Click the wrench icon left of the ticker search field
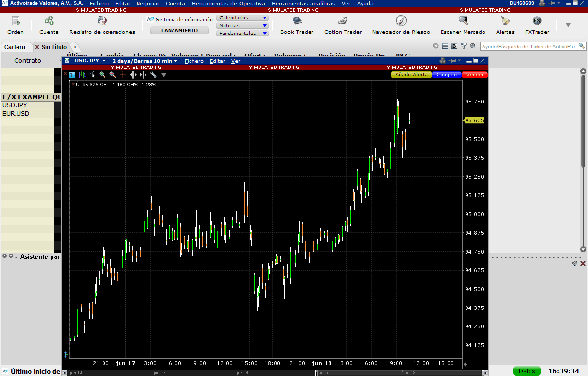The width and height of the screenshot is (588, 376). click(472, 46)
